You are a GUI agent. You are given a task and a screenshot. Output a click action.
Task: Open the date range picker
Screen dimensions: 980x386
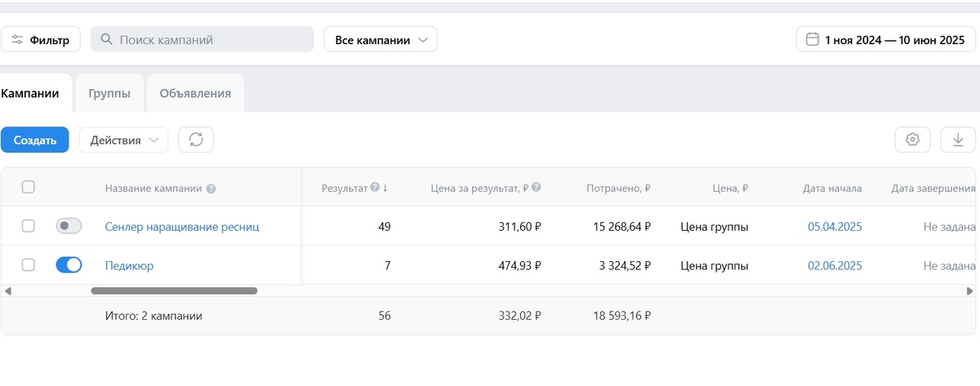point(885,39)
